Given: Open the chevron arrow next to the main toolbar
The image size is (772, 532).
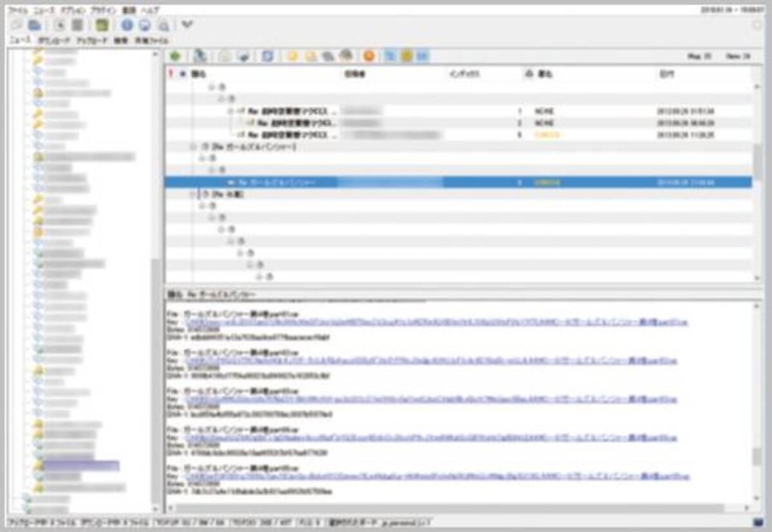Looking at the screenshot, I should coord(185,24).
